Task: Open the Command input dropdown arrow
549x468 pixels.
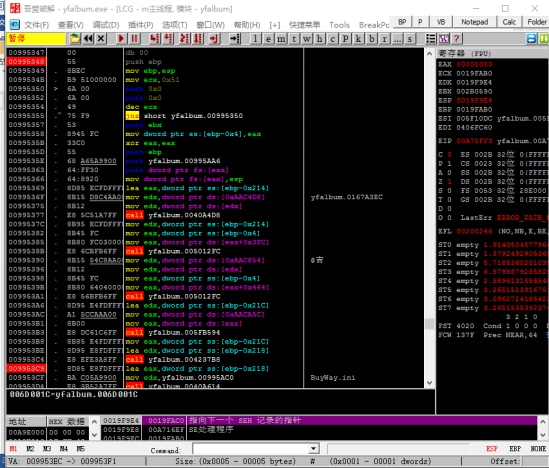Action: (x=313, y=448)
